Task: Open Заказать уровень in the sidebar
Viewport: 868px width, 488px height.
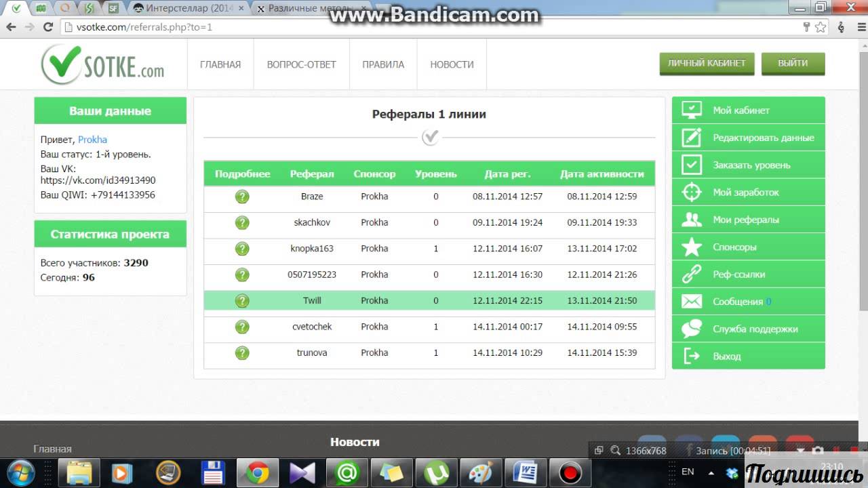Action: pyautogui.click(x=749, y=165)
